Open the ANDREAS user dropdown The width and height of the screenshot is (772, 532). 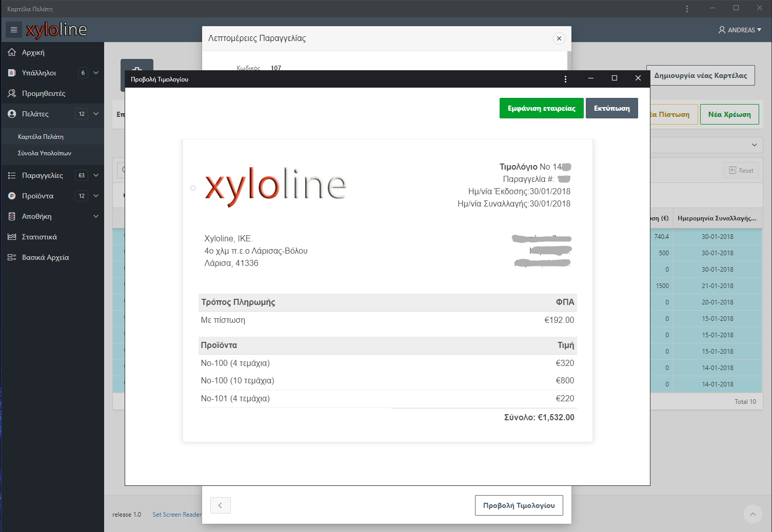740,30
